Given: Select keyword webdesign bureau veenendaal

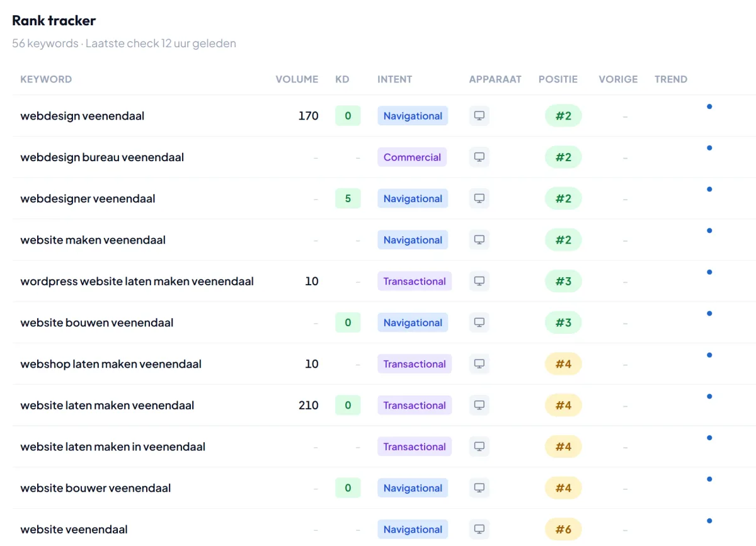Looking at the screenshot, I should 102,157.
